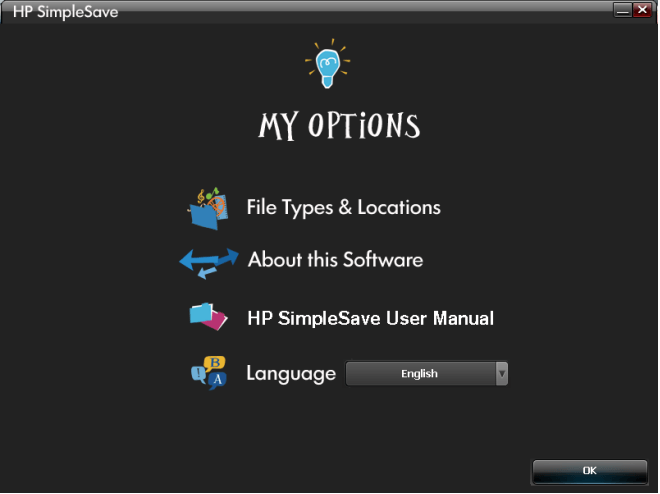Close the HP SimpleSave window
Viewport: 660px width, 494px height.
pos(643,10)
